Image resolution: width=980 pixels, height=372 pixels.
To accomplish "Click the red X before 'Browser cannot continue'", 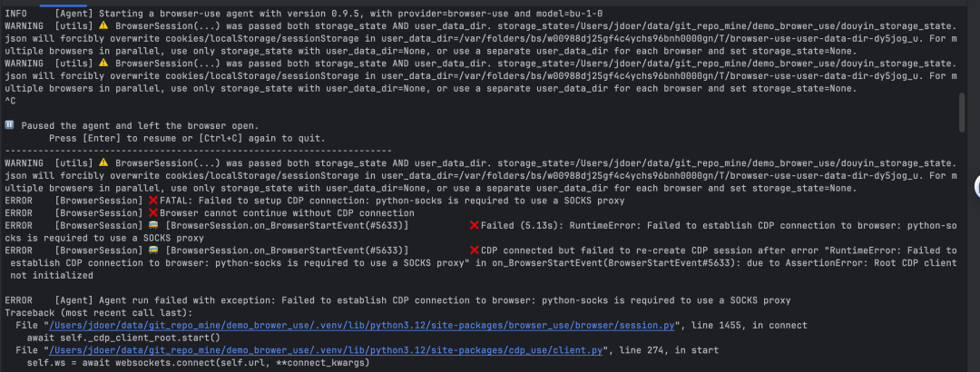I will 152,212.
